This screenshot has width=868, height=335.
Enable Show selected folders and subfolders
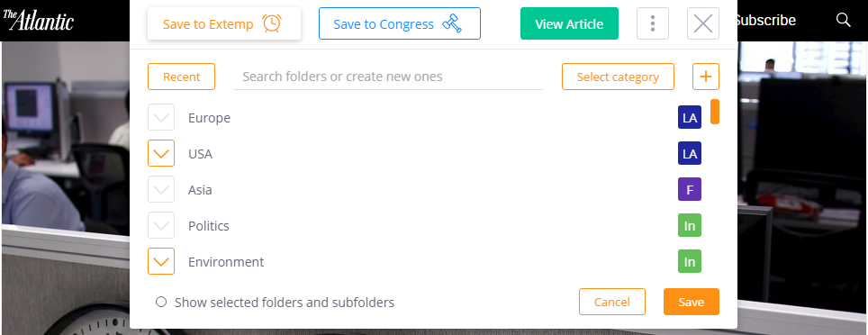[x=161, y=303]
